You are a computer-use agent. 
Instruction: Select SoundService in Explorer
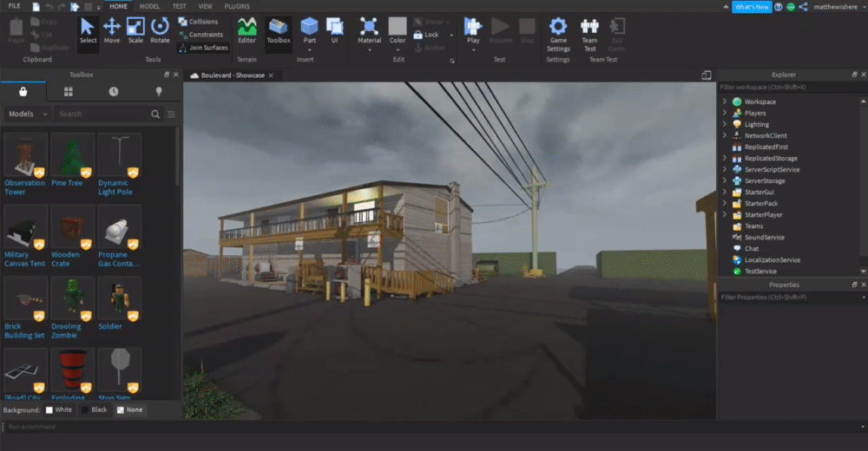click(x=765, y=238)
